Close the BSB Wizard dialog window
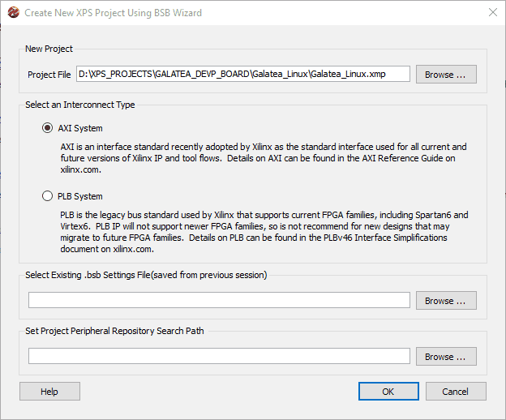This screenshot has height=420, width=506. (492, 13)
